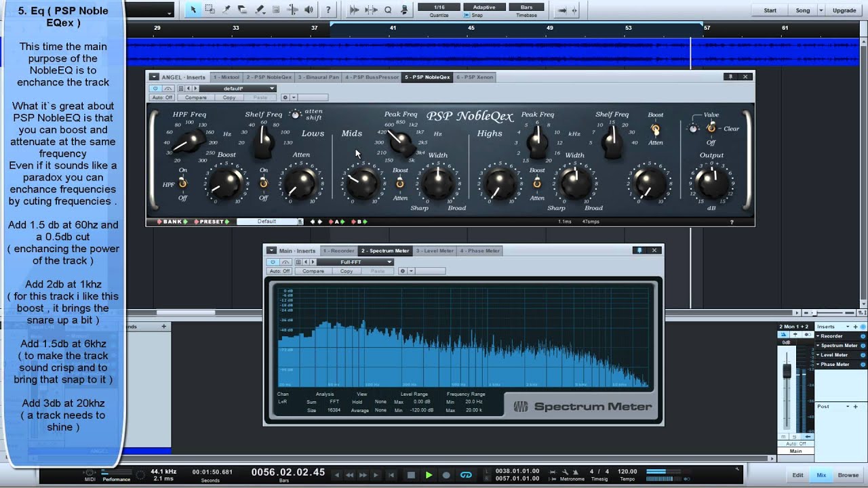Screen dimensions: 868x488
Task: Select the Split tool in the toolbar
Action: point(226,9)
